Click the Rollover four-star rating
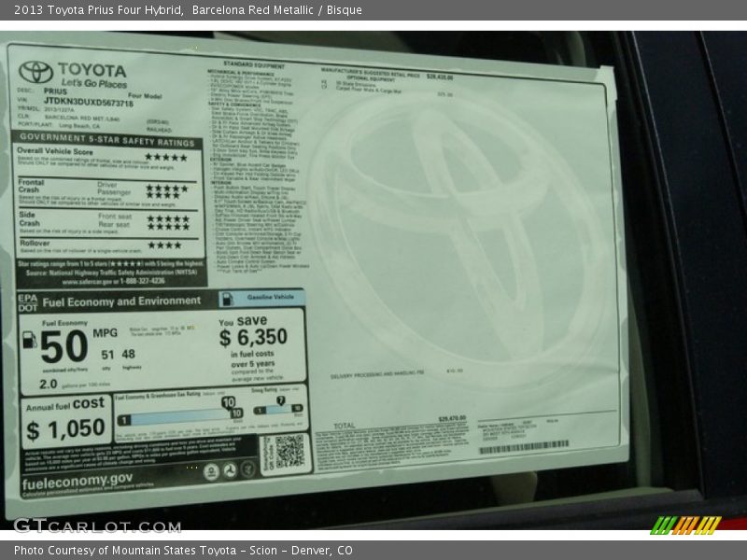 (164, 245)
